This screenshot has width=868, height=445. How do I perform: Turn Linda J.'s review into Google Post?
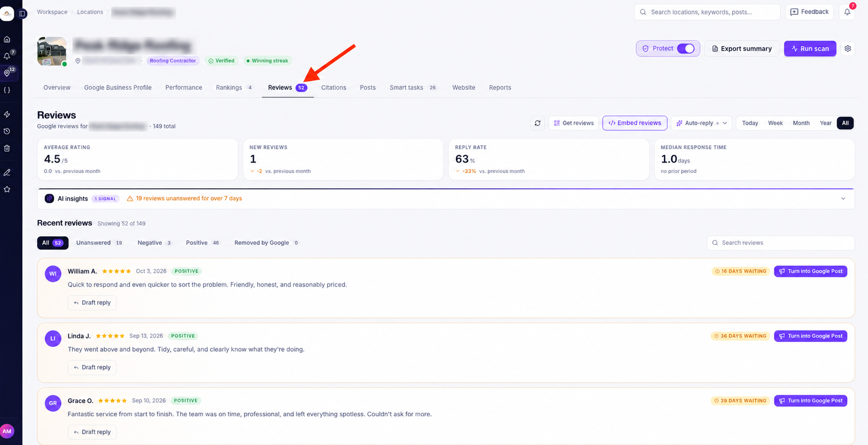click(811, 336)
